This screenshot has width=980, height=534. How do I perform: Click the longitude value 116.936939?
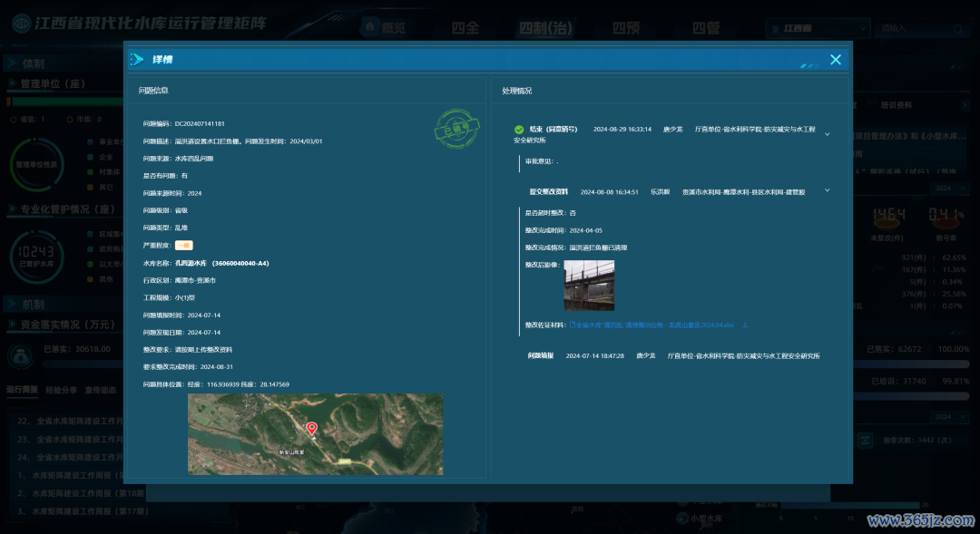coord(221,384)
